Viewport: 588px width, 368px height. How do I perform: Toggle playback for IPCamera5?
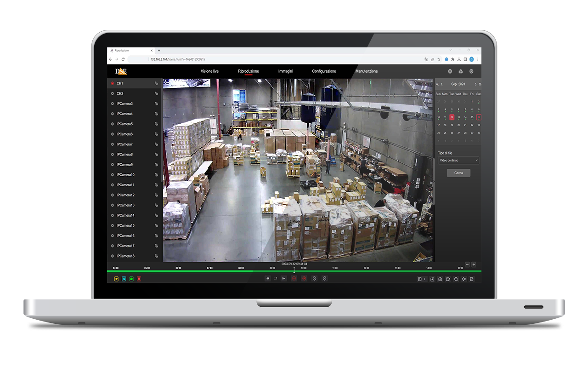[x=112, y=124]
